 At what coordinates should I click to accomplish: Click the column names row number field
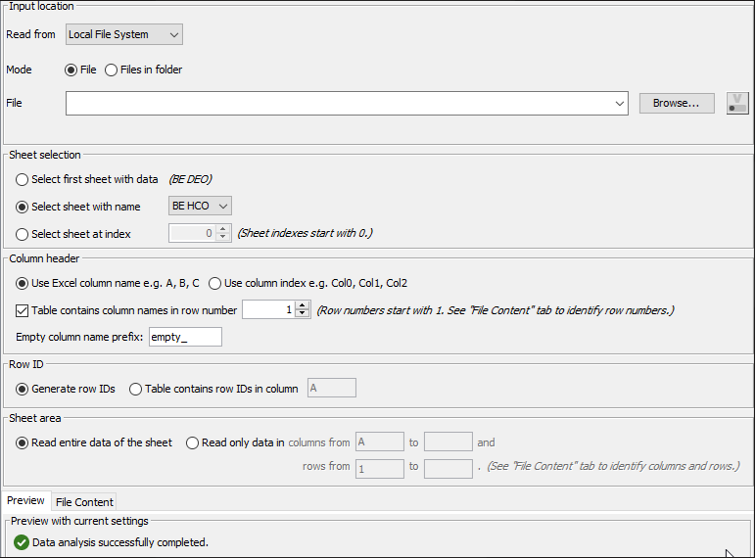[268, 310]
